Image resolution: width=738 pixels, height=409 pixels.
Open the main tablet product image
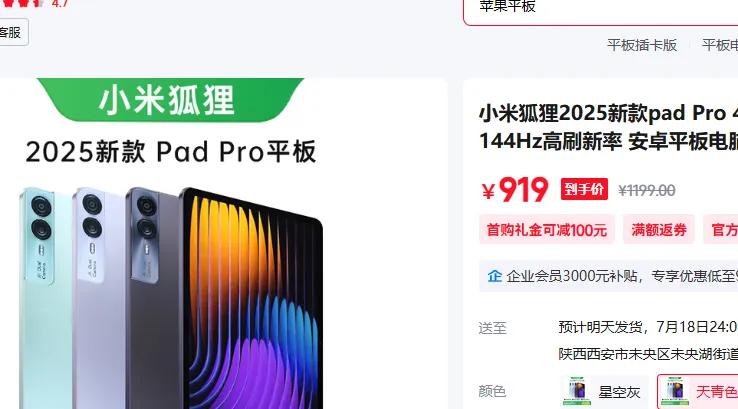coord(172,297)
